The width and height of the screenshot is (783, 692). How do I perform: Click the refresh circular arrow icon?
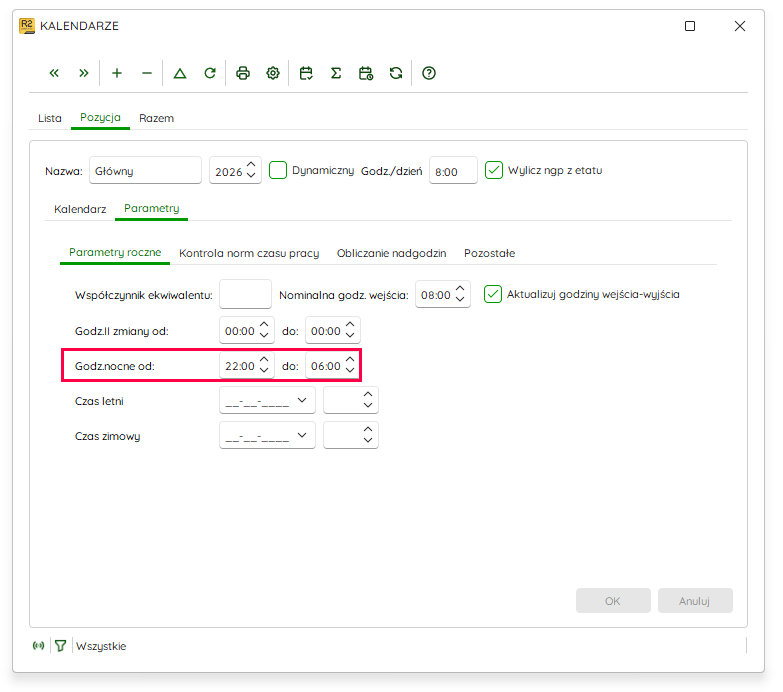(210, 73)
